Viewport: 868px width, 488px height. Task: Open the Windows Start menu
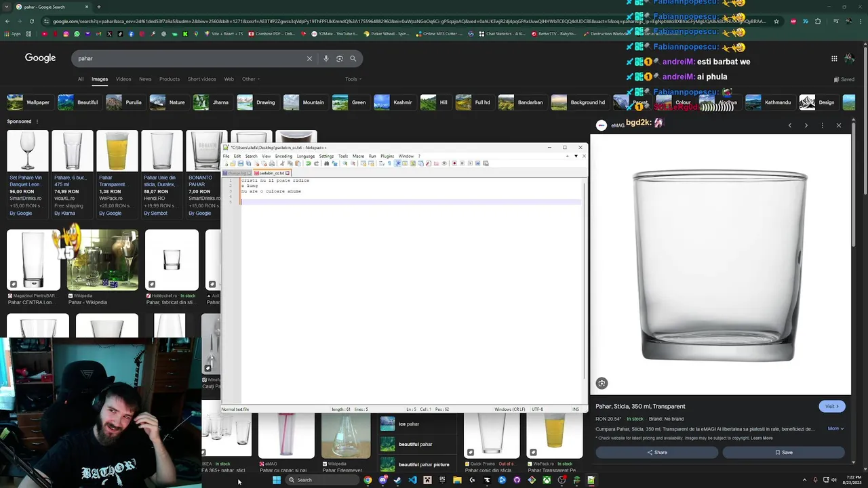pos(277,480)
